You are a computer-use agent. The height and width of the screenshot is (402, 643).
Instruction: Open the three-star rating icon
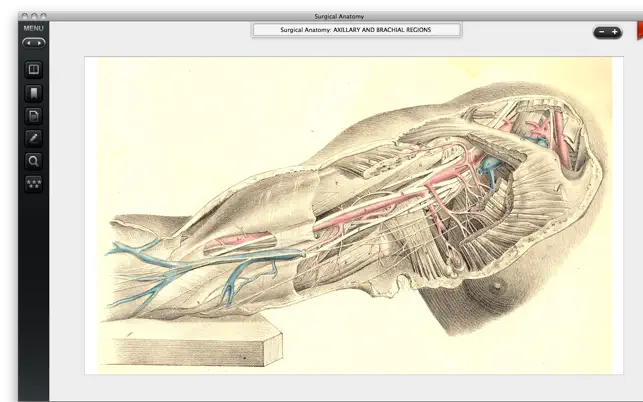coord(34,183)
